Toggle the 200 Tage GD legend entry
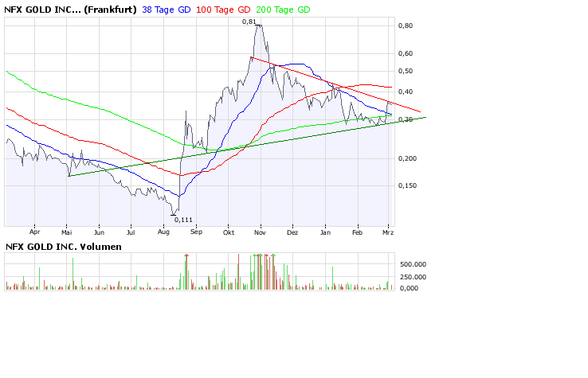 pyautogui.click(x=285, y=10)
